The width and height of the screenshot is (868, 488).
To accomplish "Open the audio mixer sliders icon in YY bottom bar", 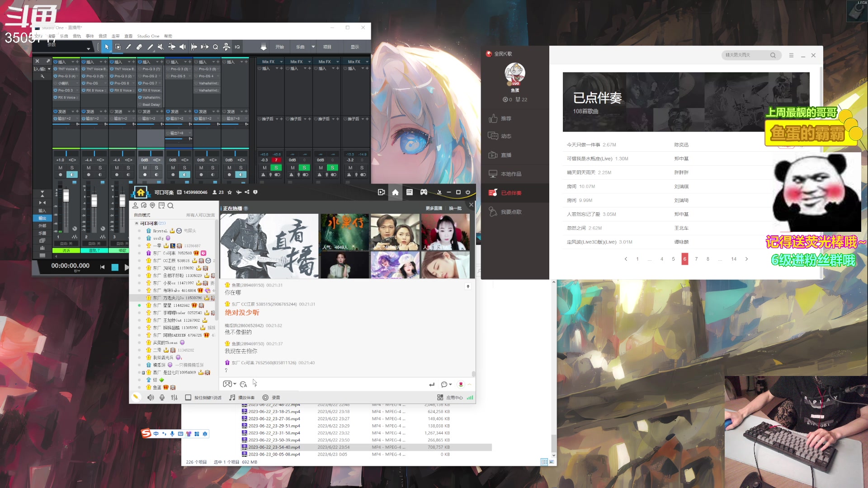I will point(174,398).
